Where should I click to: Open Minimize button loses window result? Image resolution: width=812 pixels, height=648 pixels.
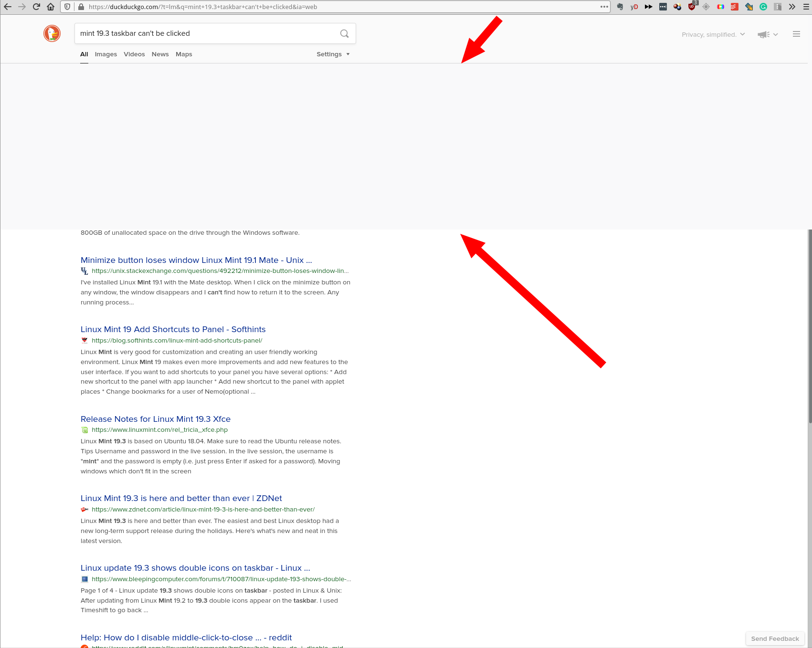196,260
